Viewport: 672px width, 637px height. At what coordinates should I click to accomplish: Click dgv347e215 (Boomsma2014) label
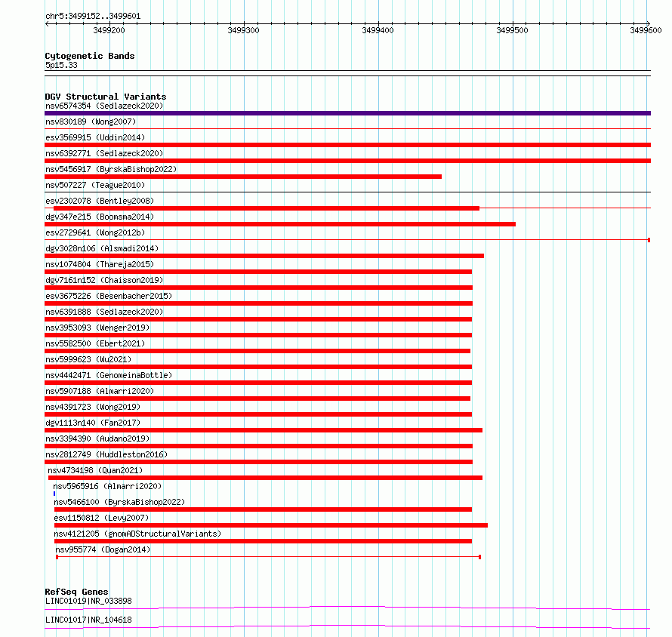point(100,217)
